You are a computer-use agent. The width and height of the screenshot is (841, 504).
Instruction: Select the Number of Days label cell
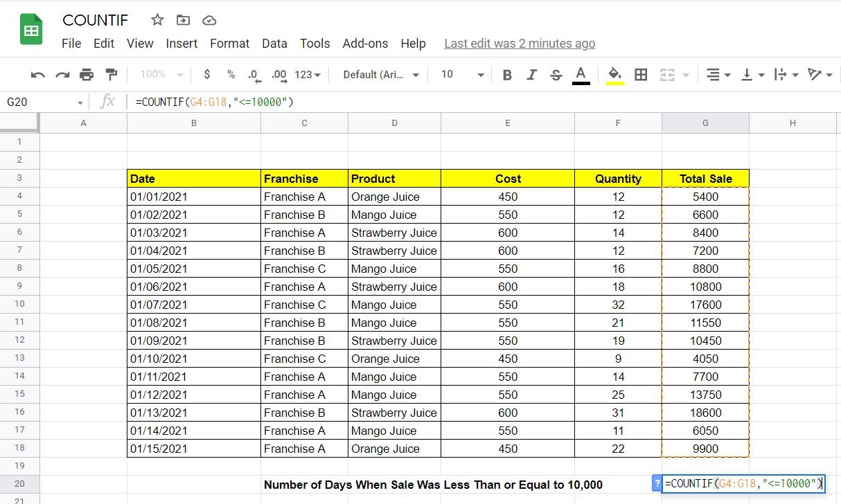pyautogui.click(x=433, y=485)
